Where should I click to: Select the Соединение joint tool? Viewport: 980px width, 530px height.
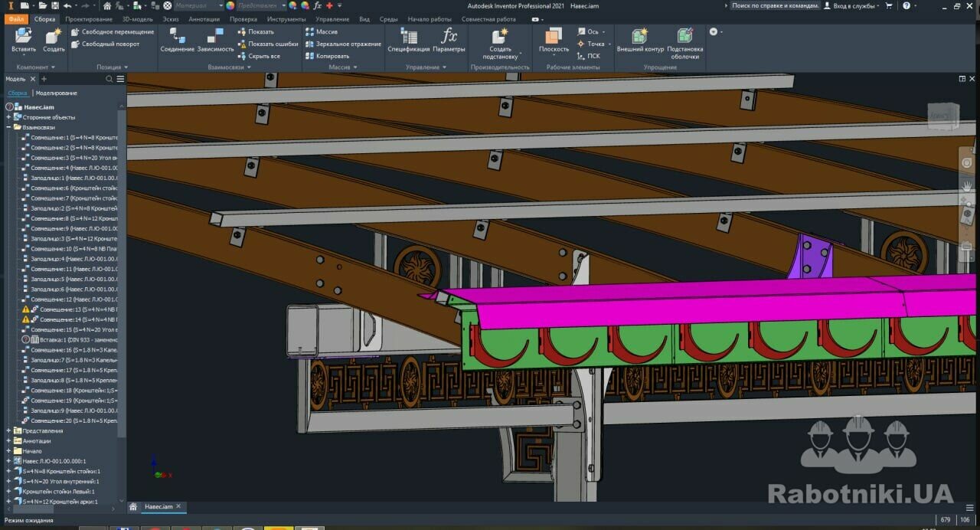point(177,37)
